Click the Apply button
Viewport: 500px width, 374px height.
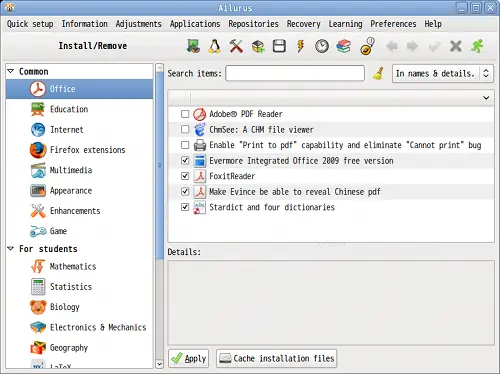(189, 358)
